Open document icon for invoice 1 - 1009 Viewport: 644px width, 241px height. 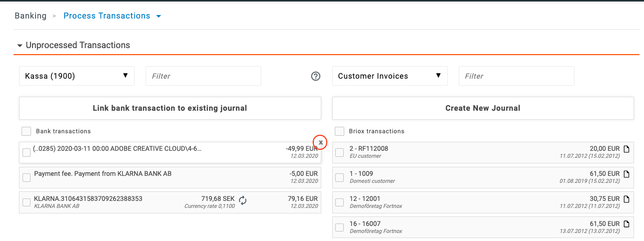click(x=626, y=174)
